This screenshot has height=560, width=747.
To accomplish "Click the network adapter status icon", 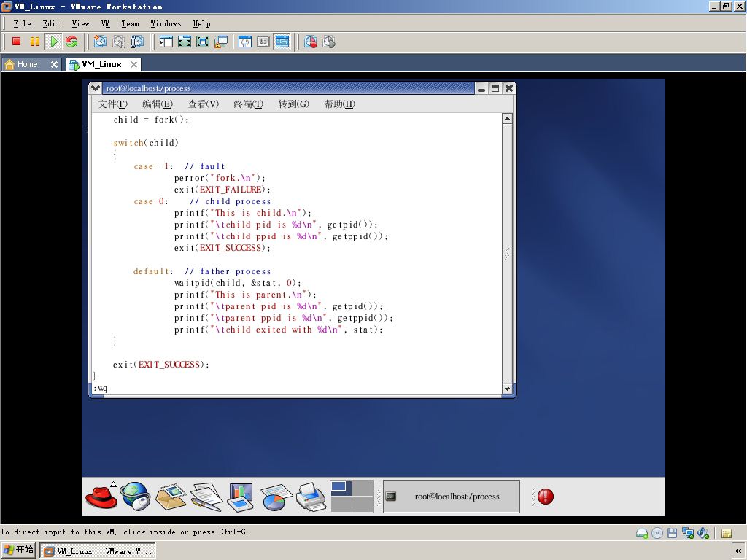I will (x=687, y=533).
